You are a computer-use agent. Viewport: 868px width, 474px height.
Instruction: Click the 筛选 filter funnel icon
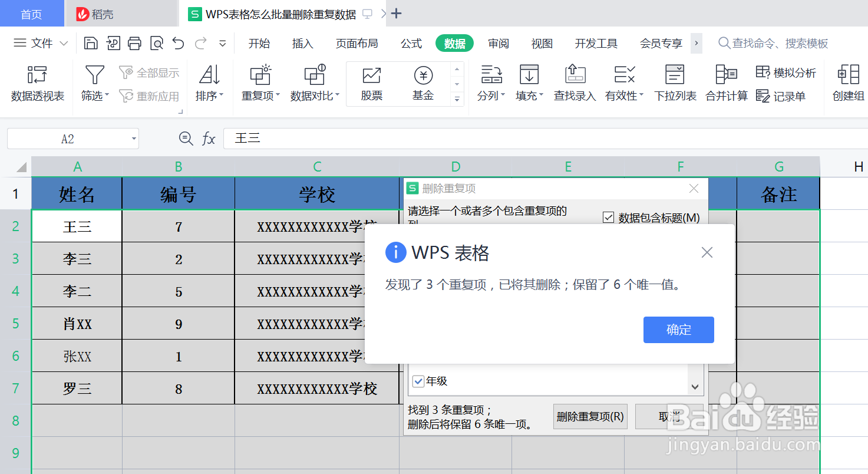(x=94, y=75)
